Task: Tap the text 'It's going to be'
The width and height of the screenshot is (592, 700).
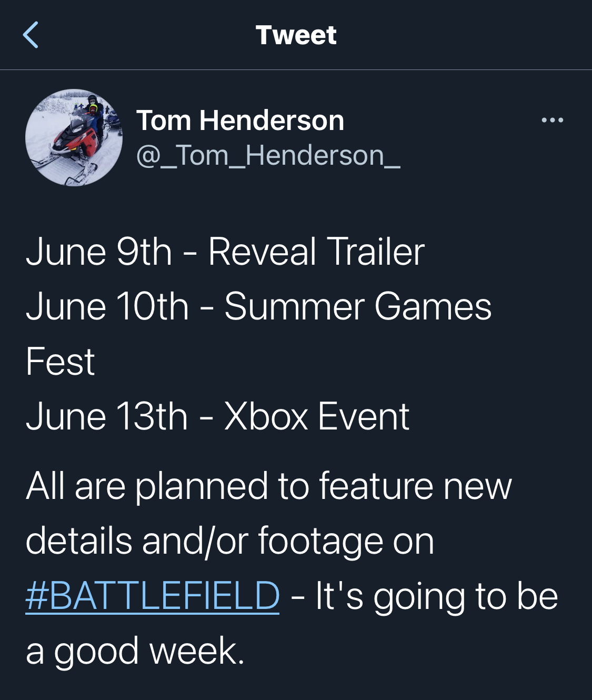Action: pos(437,596)
